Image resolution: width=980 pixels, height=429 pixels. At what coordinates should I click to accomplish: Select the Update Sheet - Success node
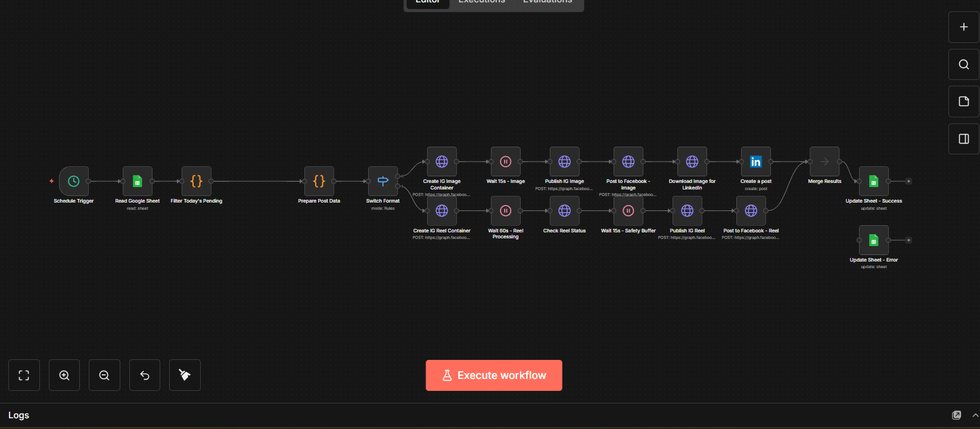874,181
